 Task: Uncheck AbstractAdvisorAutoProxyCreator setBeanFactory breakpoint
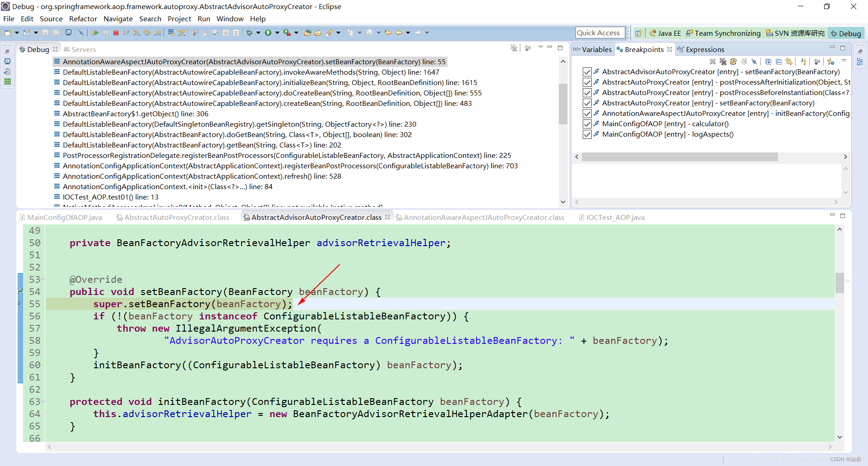(587, 72)
